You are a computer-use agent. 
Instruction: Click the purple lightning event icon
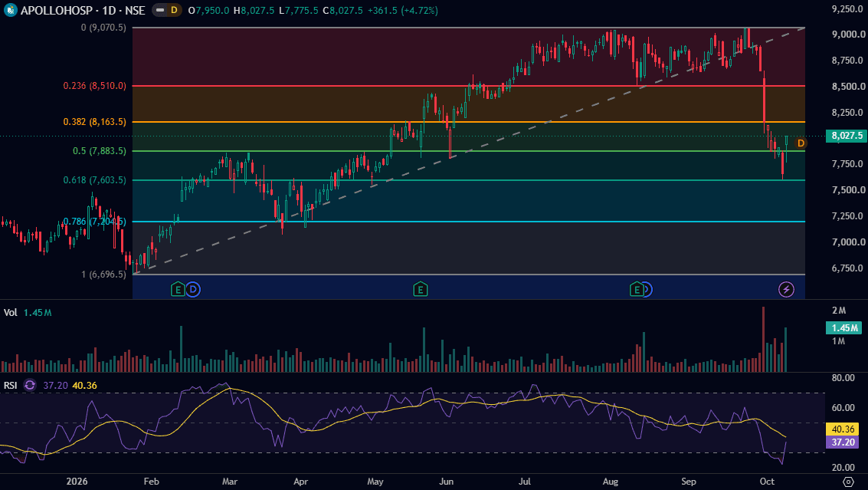786,289
